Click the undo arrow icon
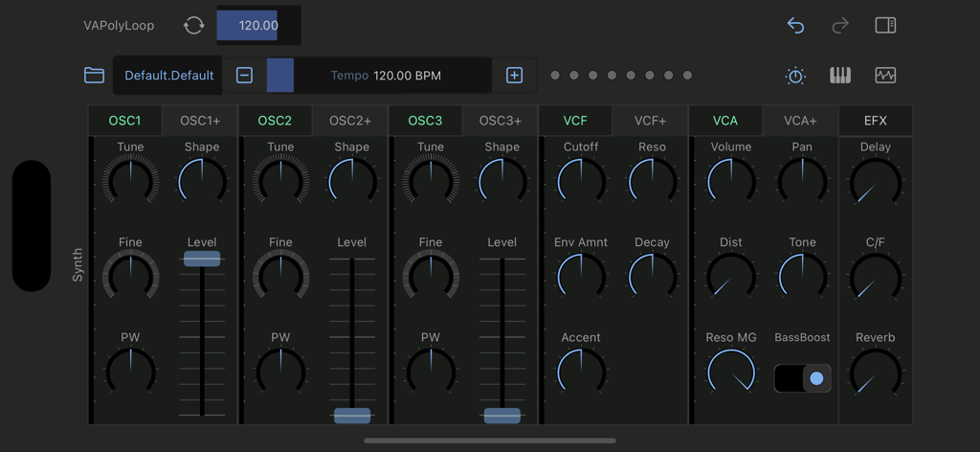 point(795,26)
